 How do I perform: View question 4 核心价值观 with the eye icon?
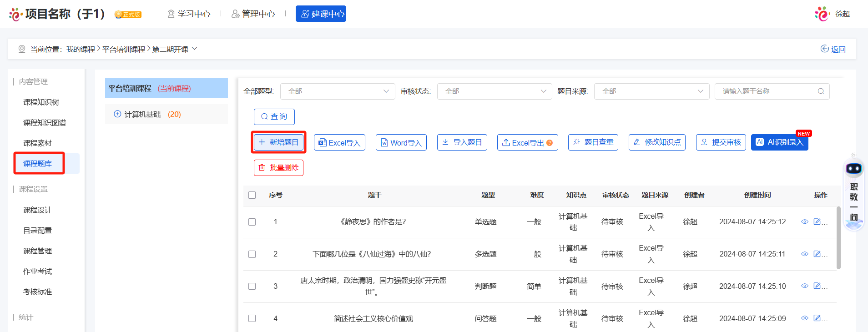[804, 318]
